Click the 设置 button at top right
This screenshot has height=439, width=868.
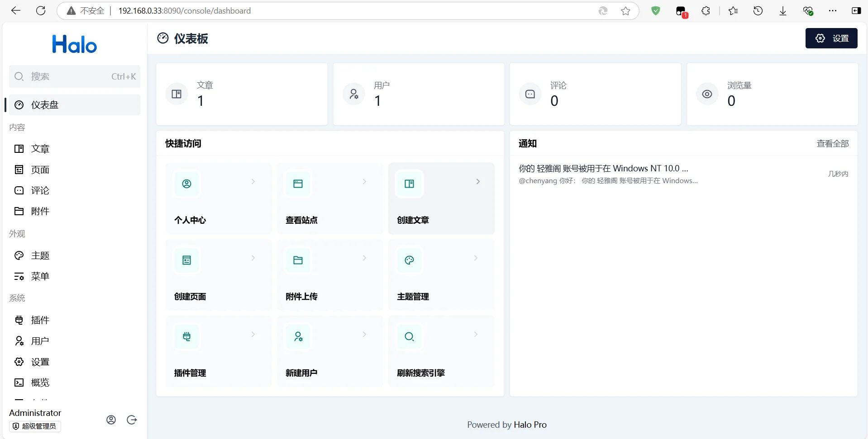tap(831, 38)
